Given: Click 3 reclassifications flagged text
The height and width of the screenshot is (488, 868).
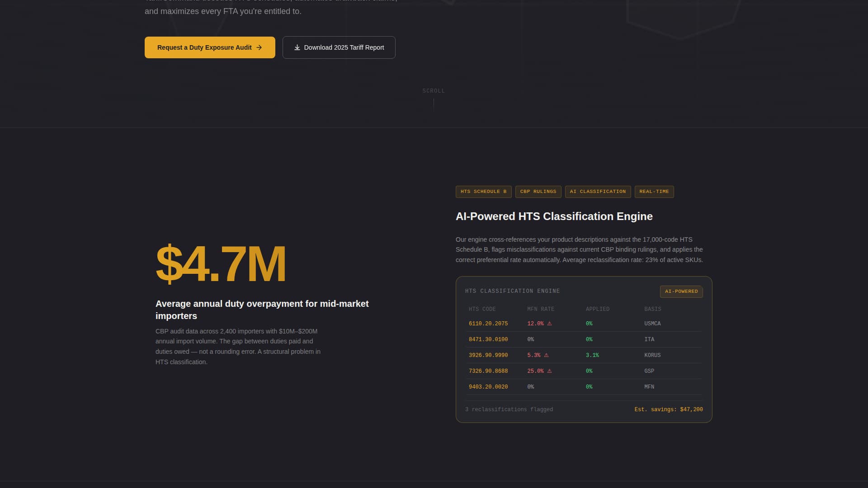Looking at the screenshot, I should (509, 409).
